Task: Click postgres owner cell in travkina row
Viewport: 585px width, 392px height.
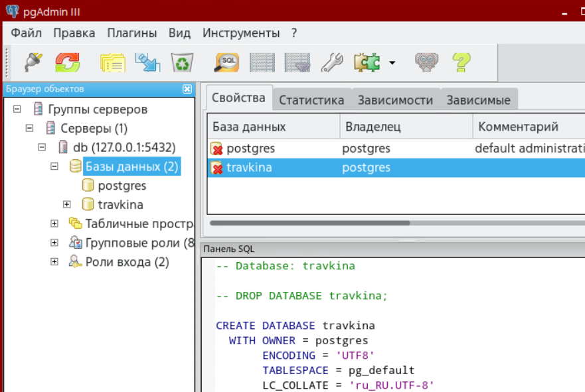Action: click(x=366, y=168)
